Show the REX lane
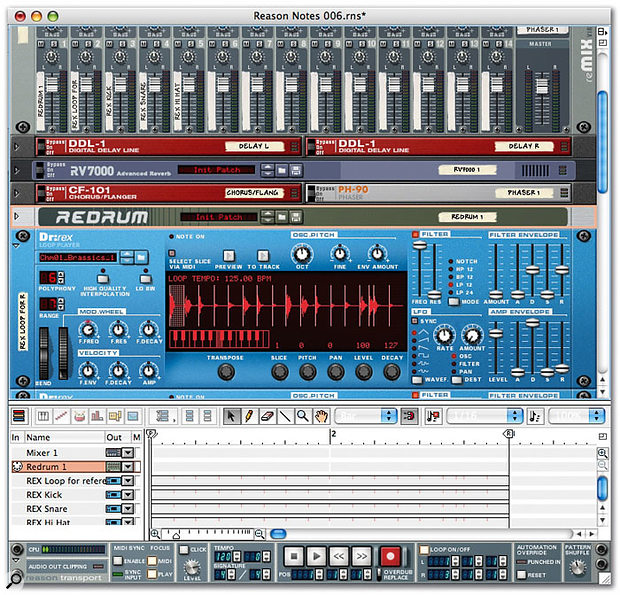The image size is (620, 595). pyautogui.click(x=61, y=416)
